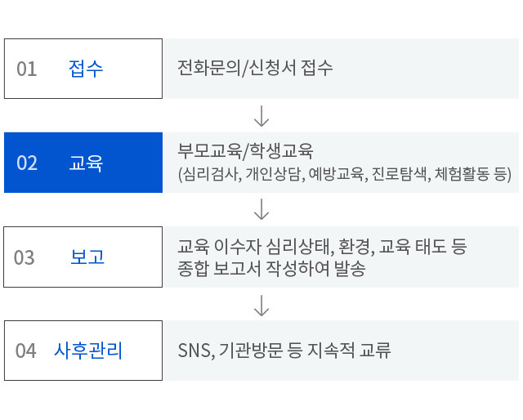523x420 pixels.
Task: Click the 교육 이수자 심리상태 description line
Action: point(322,247)
